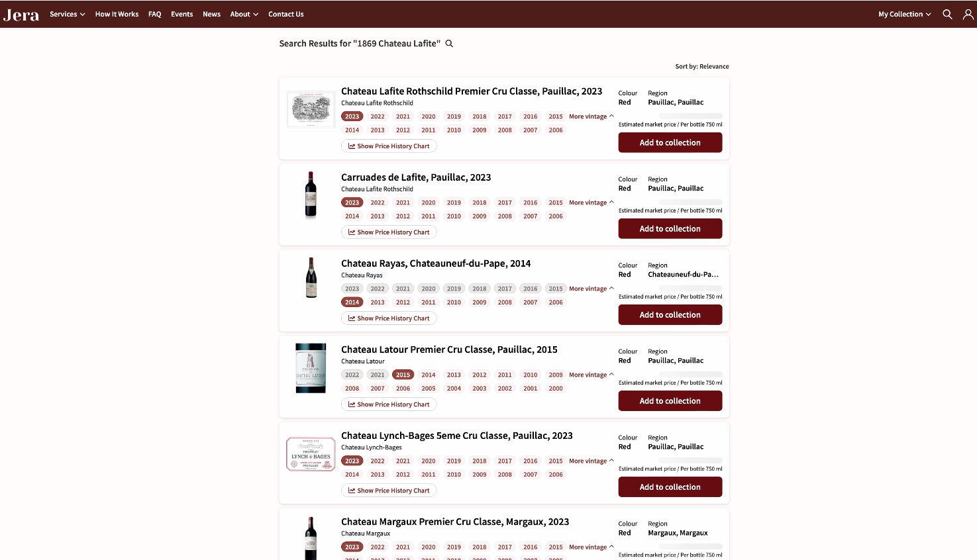The image size is (977, 560).
Task: Open the My Collection dropdown
Action: coord(905,14)
